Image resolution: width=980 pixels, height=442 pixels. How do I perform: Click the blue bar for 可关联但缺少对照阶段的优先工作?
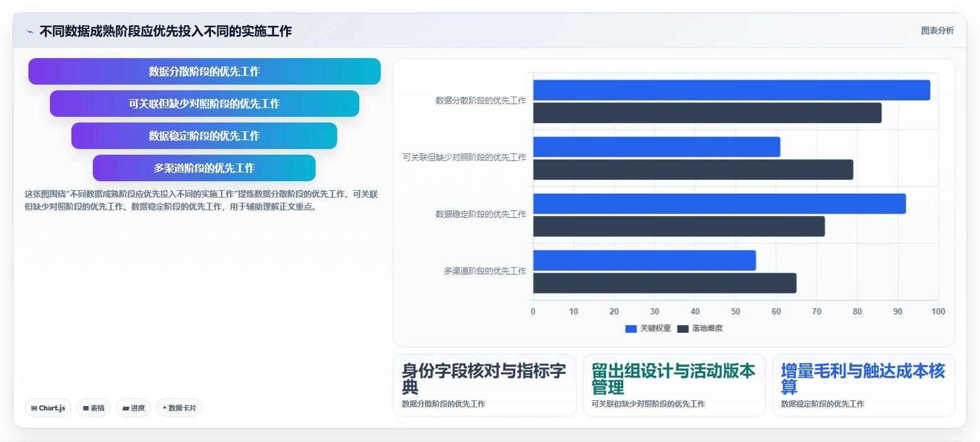point(657,147)
